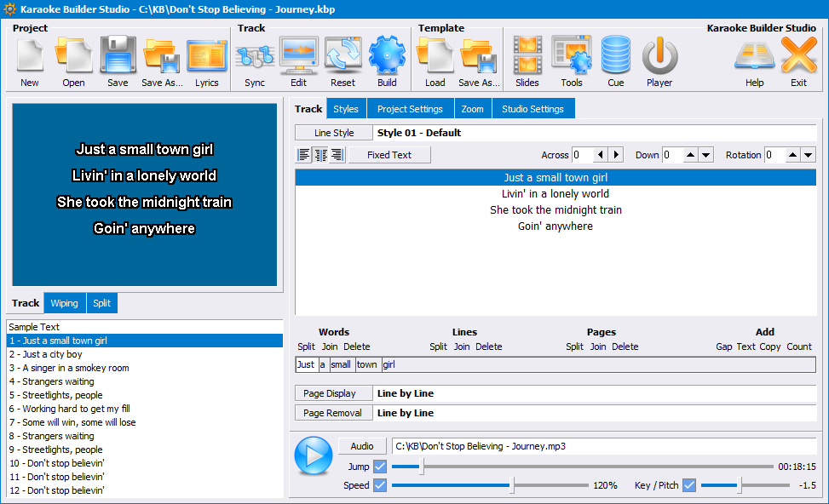Click the Rotation value field
This screenshot has height=504, width=829.
click(x=774, y=155)
